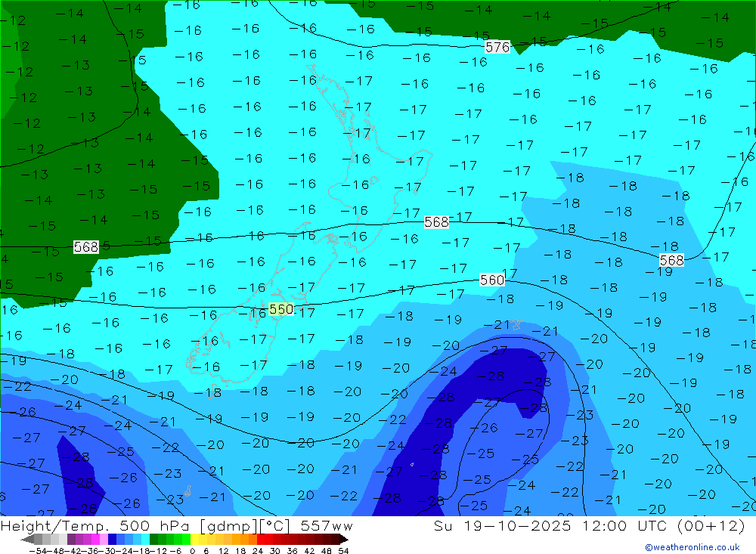Click the right arrow end of color bar

(344, 540)
